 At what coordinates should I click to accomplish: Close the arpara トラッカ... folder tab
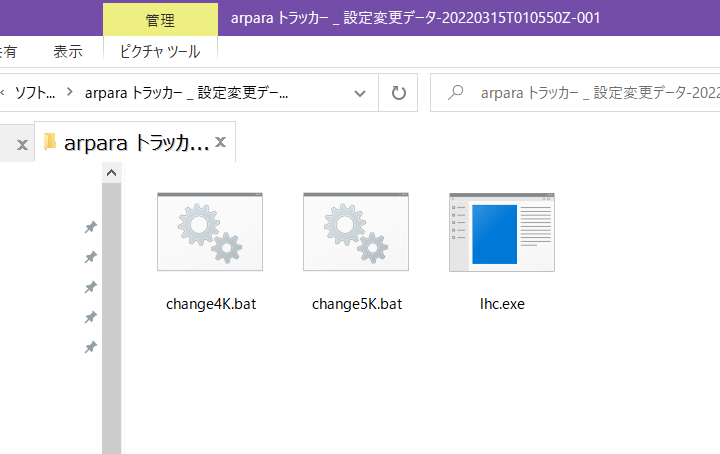(220, 142)
